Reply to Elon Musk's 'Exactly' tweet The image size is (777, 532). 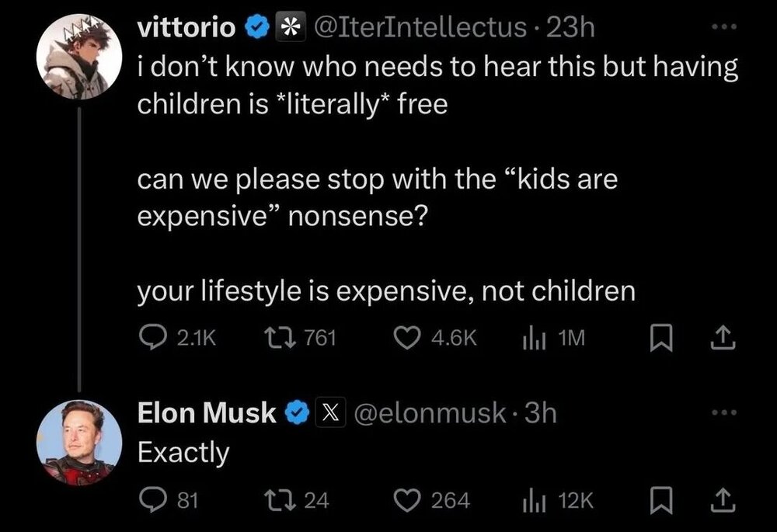[150, 501]
